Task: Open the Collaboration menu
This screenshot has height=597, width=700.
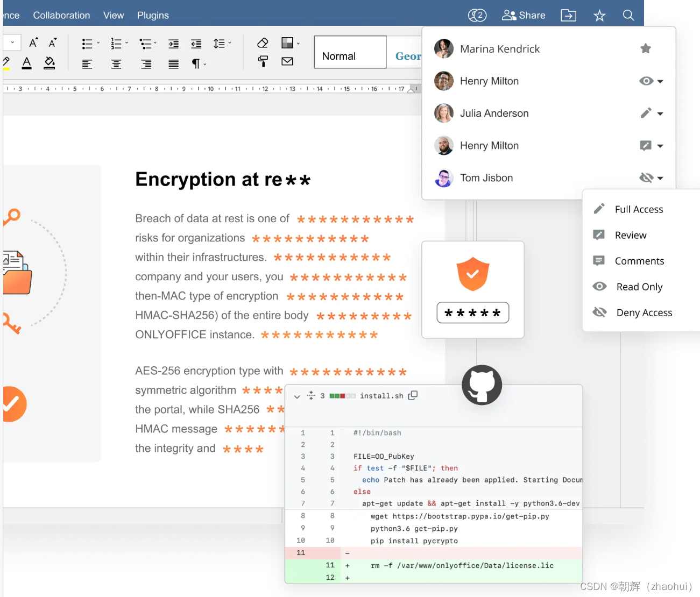Action: coord(61,15)
